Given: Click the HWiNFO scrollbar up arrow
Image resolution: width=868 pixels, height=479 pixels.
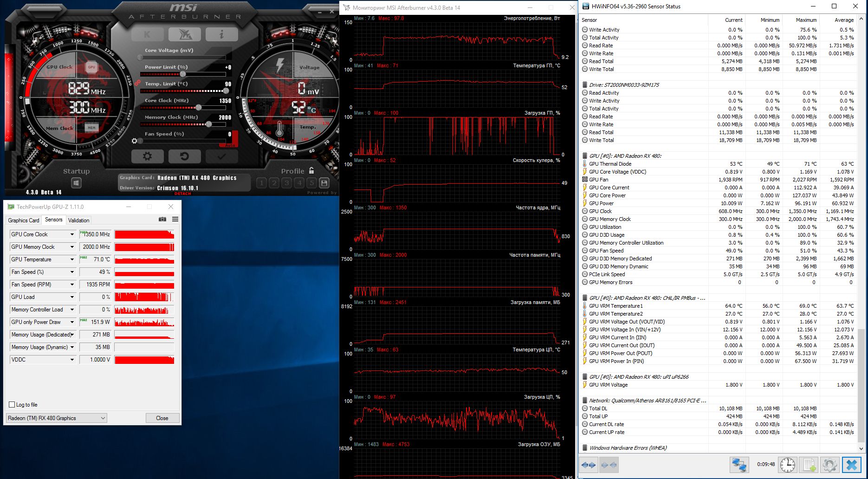Looking at the screenshot, I should tap(862, 19).
